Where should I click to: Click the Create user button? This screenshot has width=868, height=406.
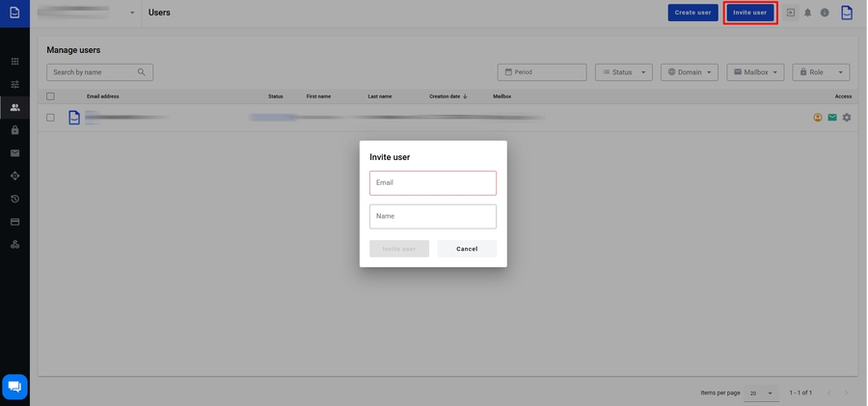pyautogui.click(x=692, y=13)
